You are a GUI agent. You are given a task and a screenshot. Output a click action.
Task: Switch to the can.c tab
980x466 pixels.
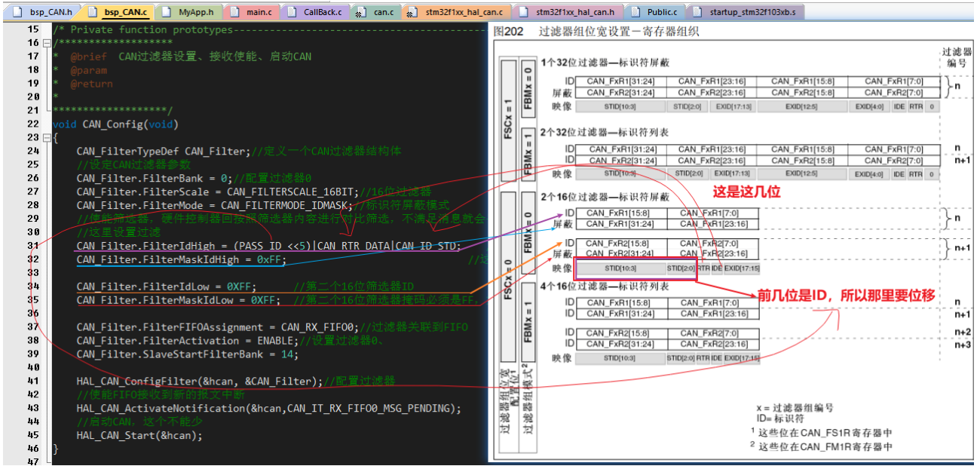point(375,12)
